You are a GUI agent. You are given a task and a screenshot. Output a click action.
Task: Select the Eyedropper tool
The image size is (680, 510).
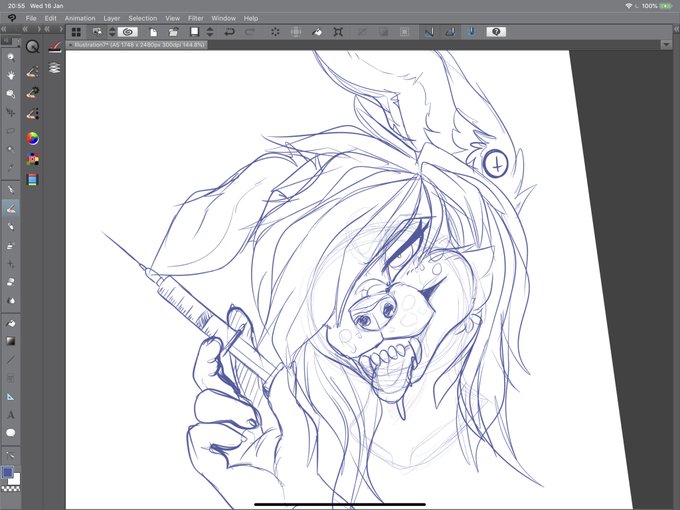(11, 167)
